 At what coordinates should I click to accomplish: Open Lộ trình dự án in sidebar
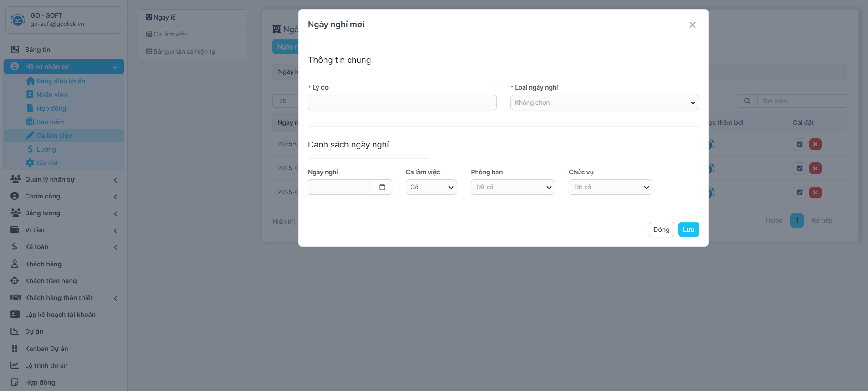[x=46, y=366]
